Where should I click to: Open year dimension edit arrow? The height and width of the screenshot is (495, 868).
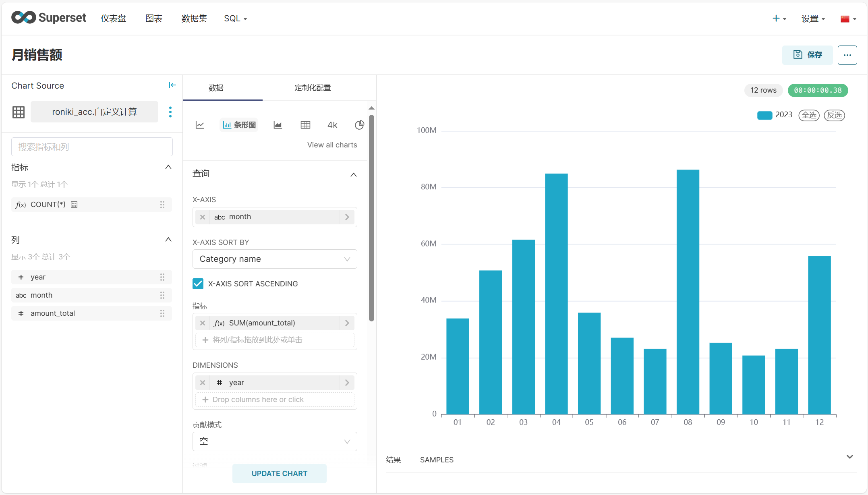[347, 383]
